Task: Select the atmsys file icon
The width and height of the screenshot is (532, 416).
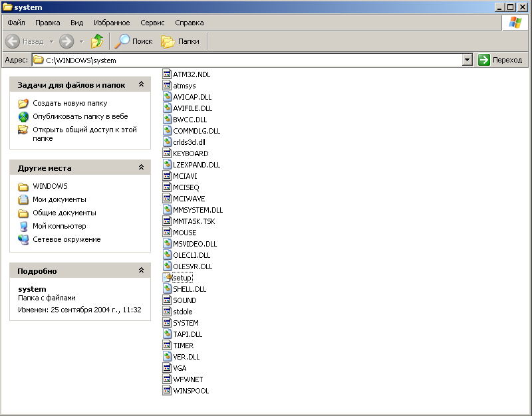Action: coord(167,86)
